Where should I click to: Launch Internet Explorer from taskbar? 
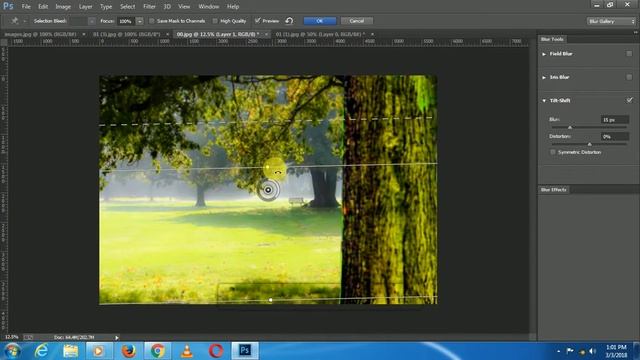click(x=42, y=351)
